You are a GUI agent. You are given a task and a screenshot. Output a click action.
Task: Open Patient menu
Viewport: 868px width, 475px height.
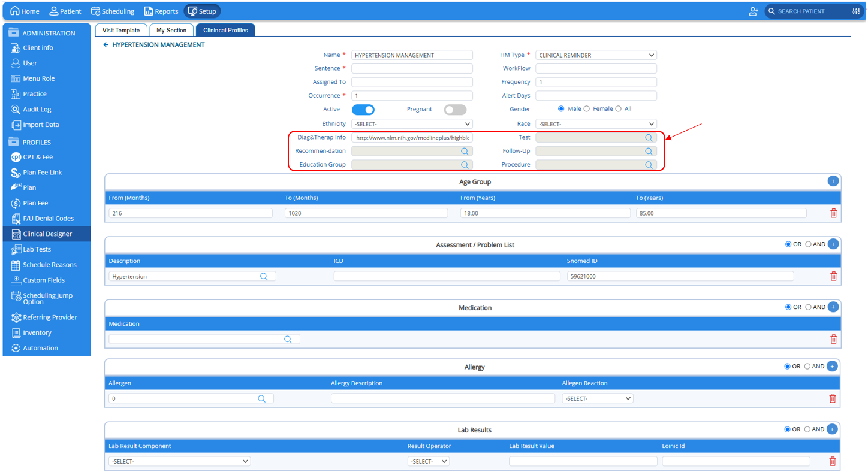point(65,11)
